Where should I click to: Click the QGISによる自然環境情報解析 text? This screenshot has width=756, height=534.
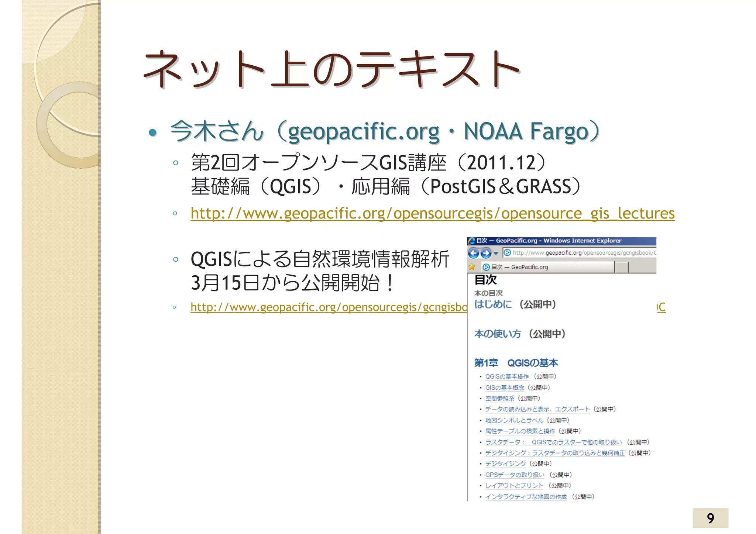[320, 259]
